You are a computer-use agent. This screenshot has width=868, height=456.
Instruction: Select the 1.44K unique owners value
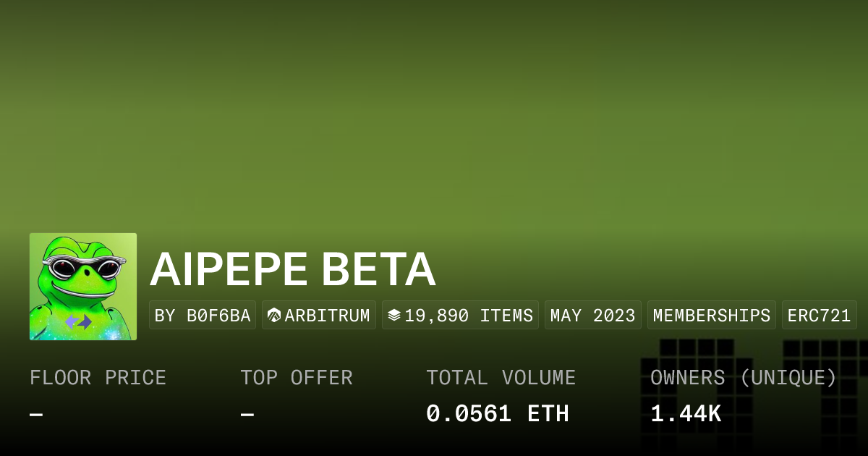click(x=686, y=414)
